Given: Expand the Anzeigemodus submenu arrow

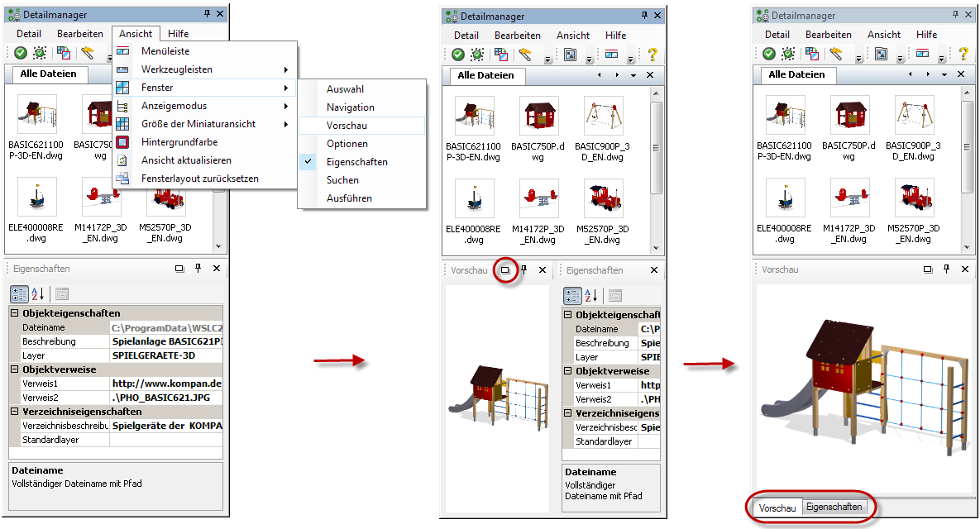Looking at the screenshot, I should click(286, 106).
